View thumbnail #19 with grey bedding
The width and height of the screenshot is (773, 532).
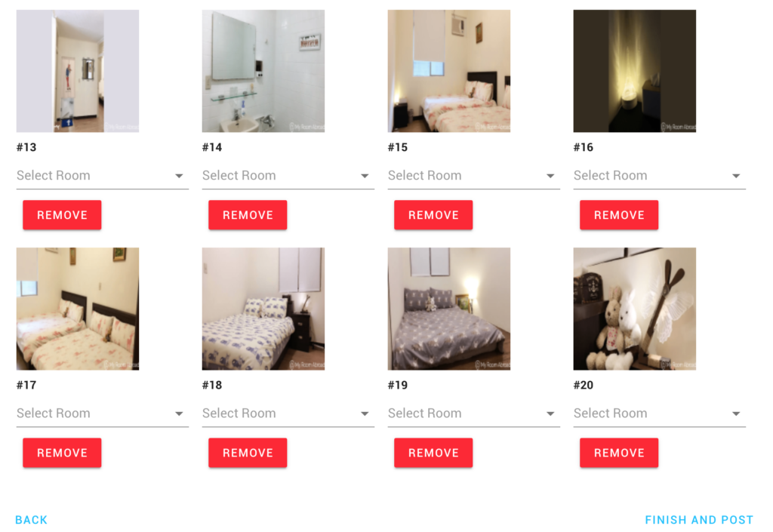[449, 309]
